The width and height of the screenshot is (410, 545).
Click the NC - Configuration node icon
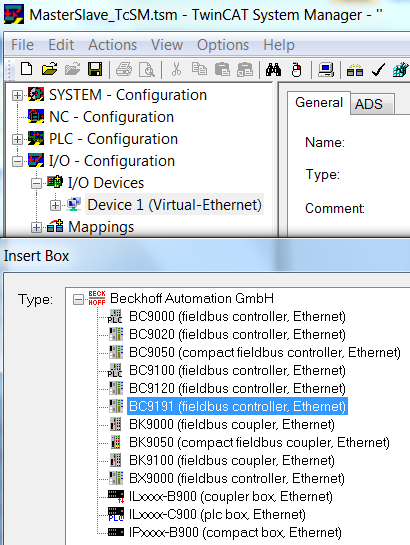pyautogui.click(x=36, y=116)
